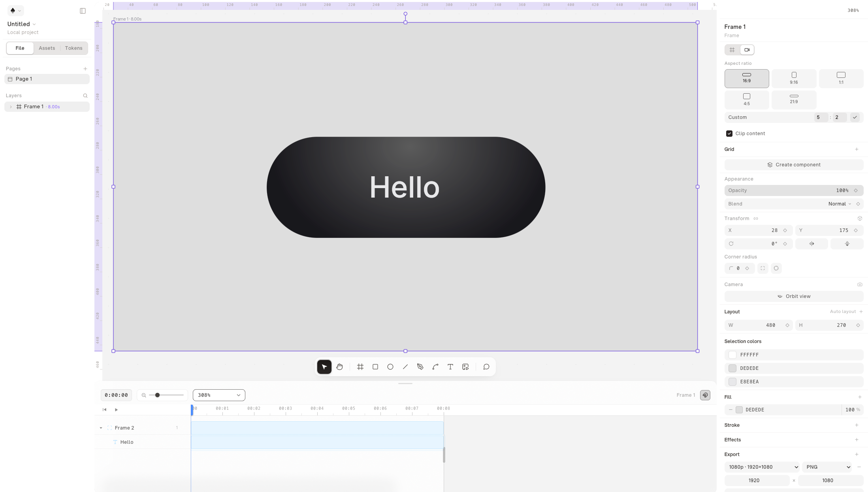
Task: Open the 3D transform cube icon
Action: (x=860, y=219)
